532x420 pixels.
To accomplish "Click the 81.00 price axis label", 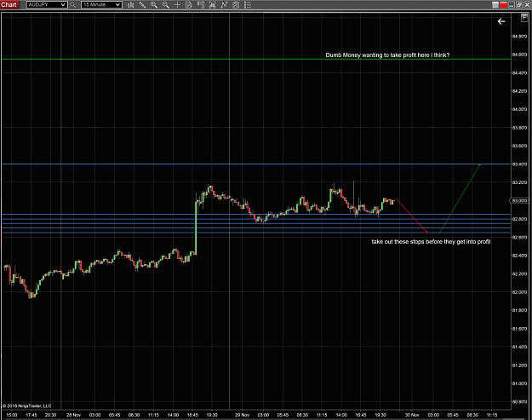I will (519, 383).
